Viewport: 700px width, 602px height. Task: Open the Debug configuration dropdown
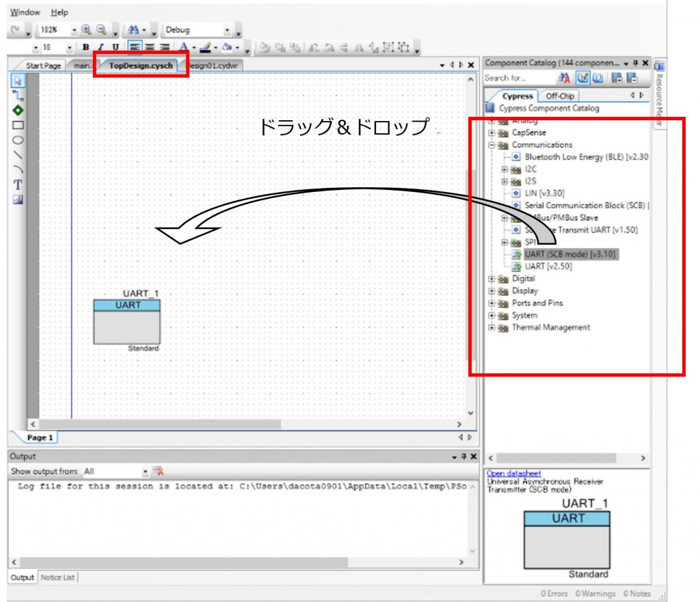(x=227, y=30)
